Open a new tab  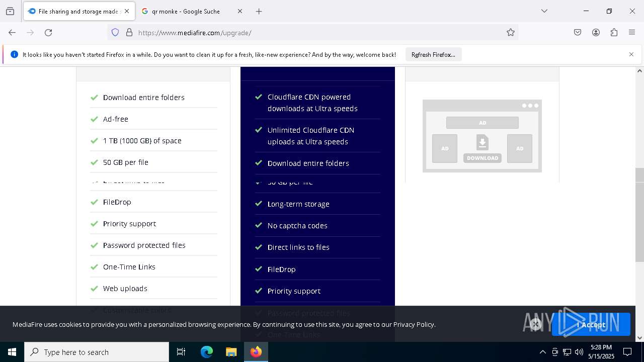coord(259,11)
